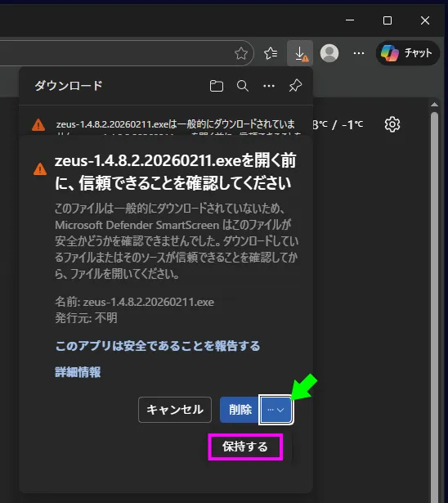The height and width of the screenshot is (503, 448).
Task: Click vertical scrollbar up arrow
Action: [x=435, y=105]
